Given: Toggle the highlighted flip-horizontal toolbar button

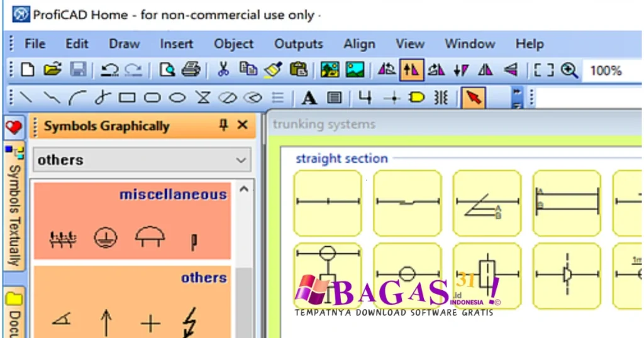Looking at the screenshot, I should [411, 70].
